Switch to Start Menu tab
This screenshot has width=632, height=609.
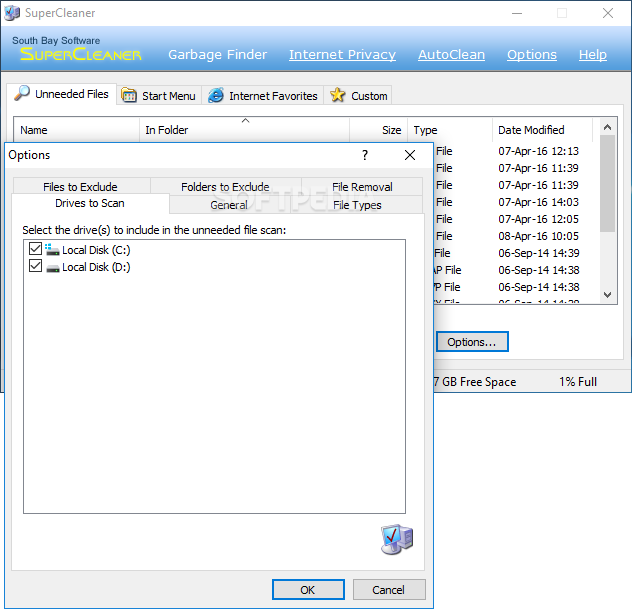(159, 96)
